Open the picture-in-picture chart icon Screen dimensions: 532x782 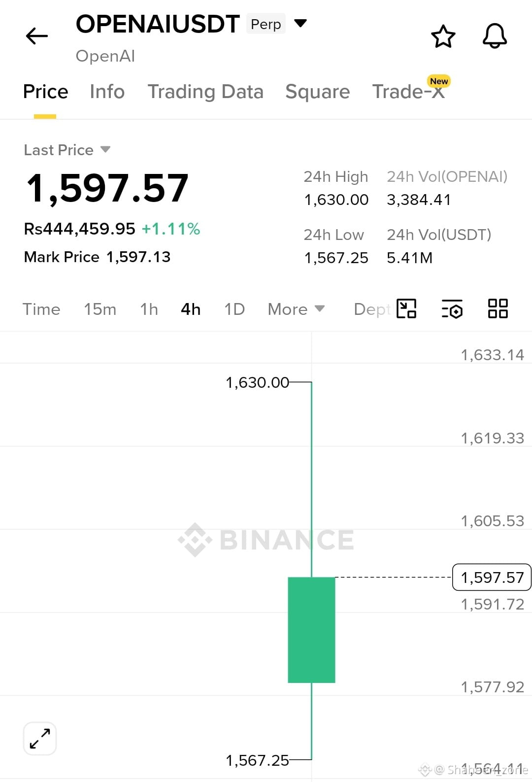pos(406,309)
